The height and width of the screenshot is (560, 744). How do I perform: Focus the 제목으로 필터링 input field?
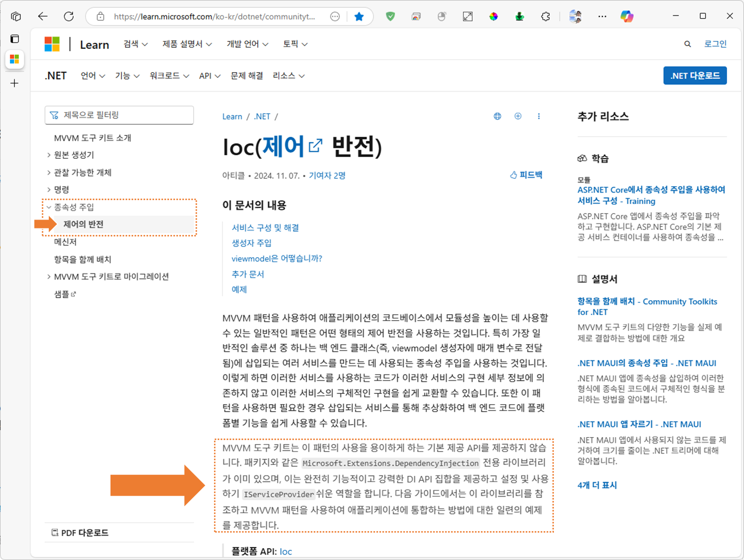(119, 115)
